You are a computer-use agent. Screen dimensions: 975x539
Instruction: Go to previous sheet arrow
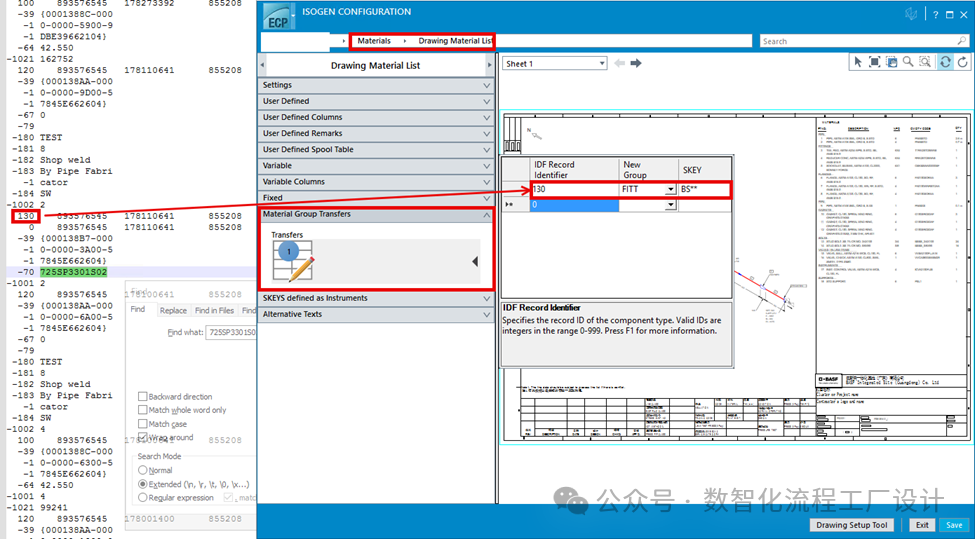[x=619, y=63]
